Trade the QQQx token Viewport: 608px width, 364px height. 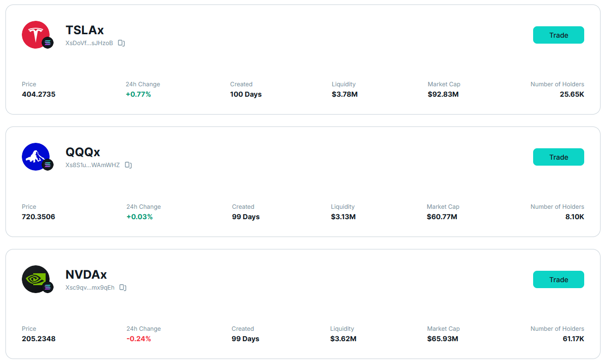[558, 157]
